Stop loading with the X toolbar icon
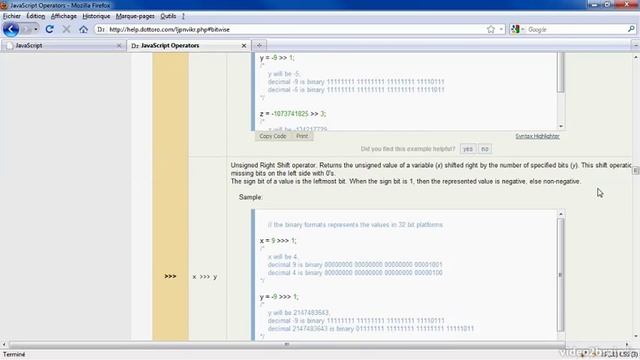 (x=66, y=29)
